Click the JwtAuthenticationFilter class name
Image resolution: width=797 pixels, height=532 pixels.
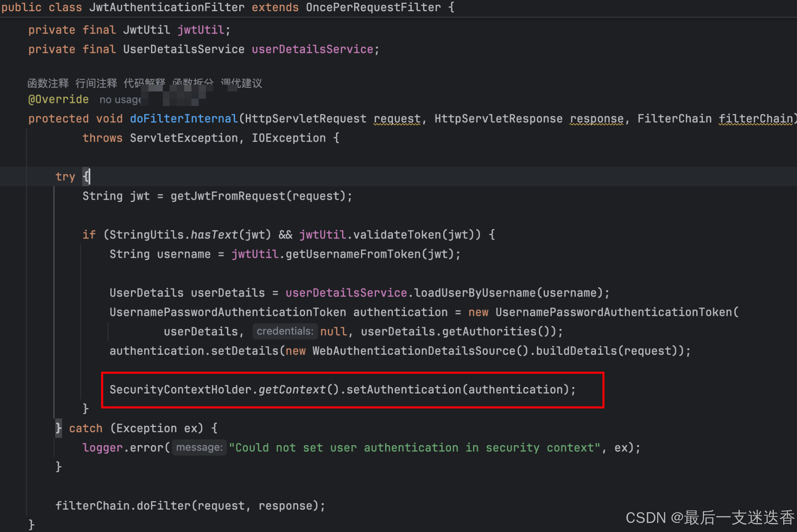[167, 7]
